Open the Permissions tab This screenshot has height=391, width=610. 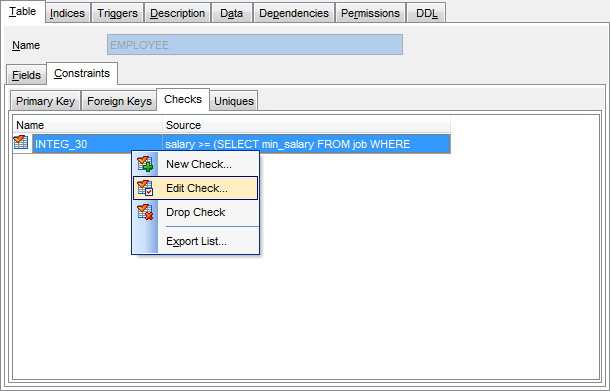370,13
